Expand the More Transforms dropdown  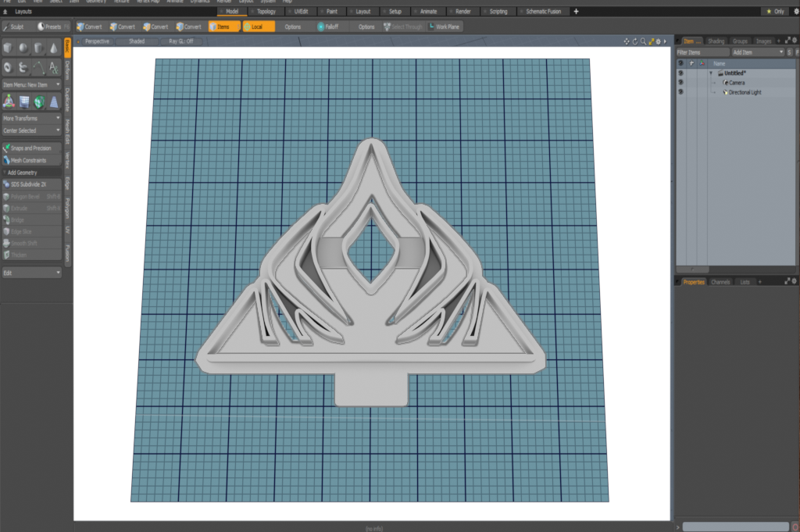point(31,119)
